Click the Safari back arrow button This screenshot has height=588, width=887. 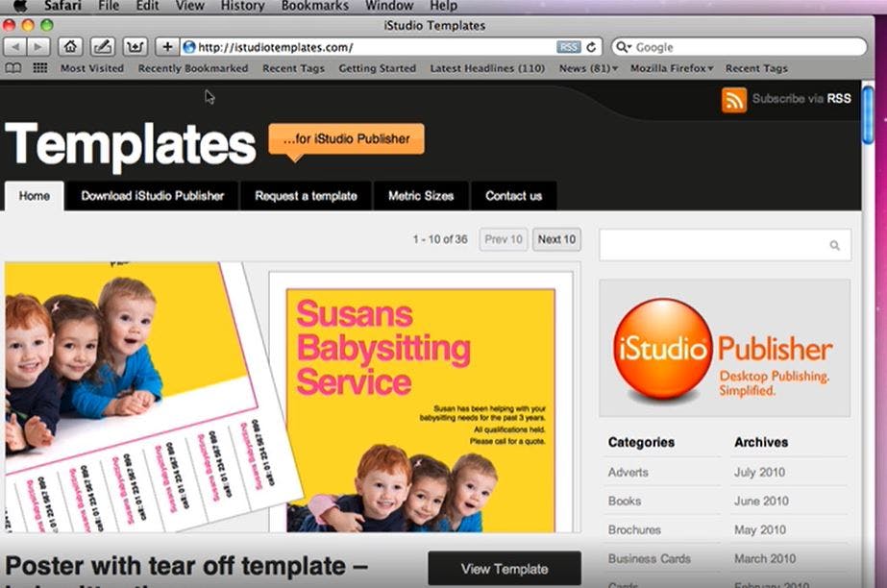click(15, 47)
